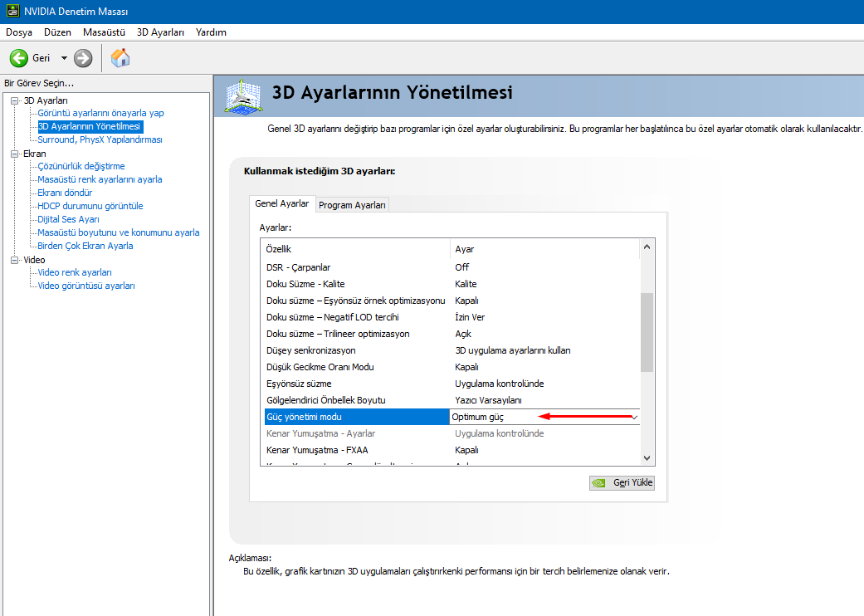This screenshot has height=616, width=864.
Task: Click the settings list scrollbar thumb
Action: click(x=647, y=332)
